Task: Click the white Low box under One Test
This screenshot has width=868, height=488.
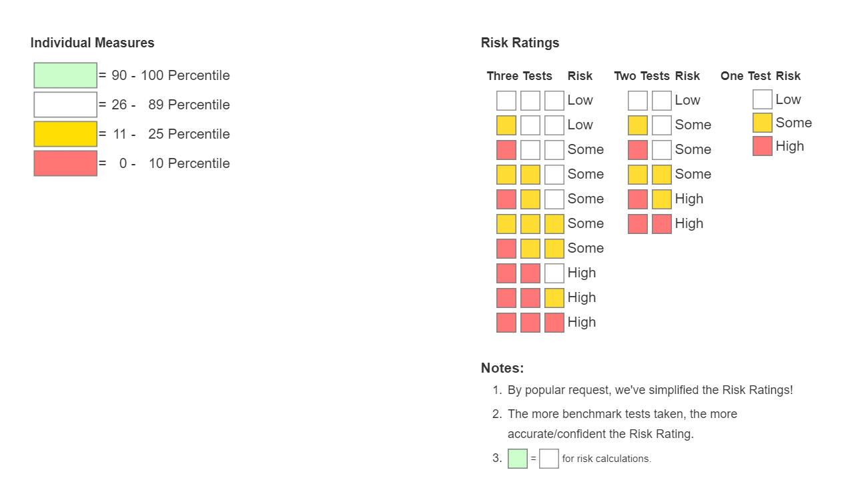Action: pos(762,99)
